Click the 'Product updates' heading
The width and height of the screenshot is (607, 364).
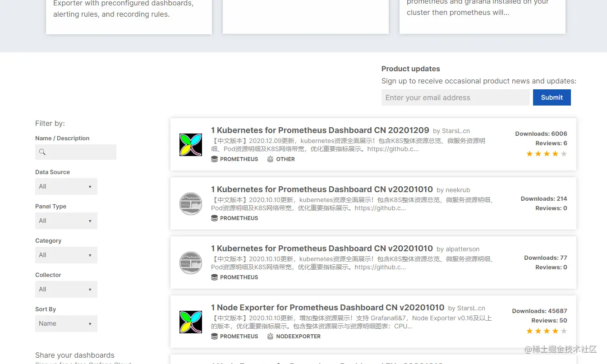(411, 69)
